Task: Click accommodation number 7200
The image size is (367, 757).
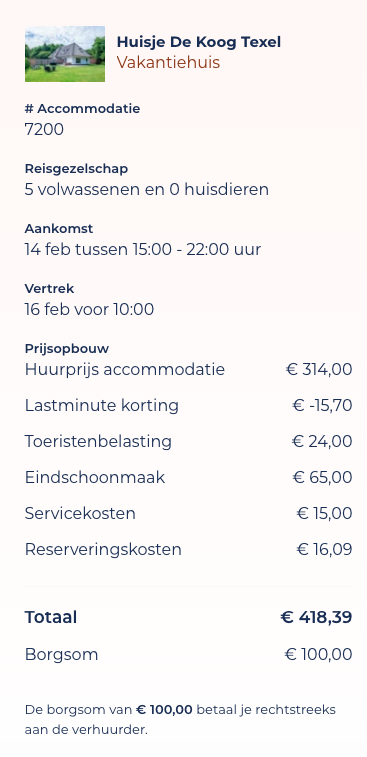Action: click(44, 129)
